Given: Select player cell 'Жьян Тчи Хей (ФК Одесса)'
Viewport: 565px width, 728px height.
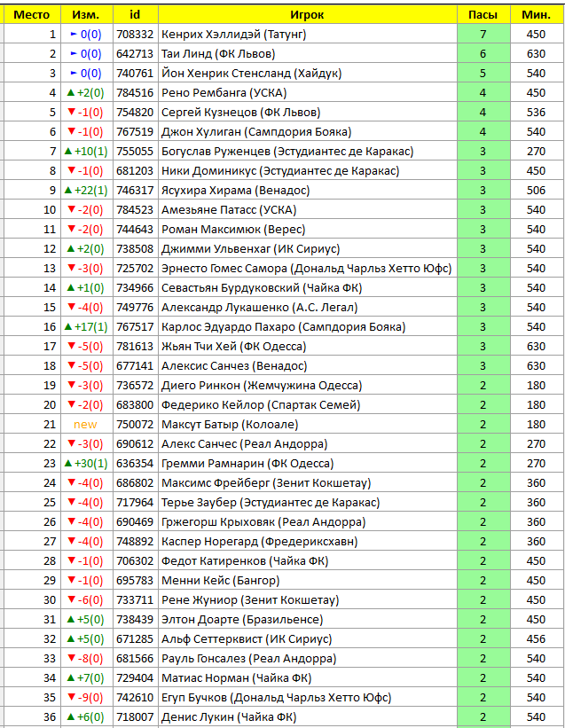Looking at the screenshot, I should 308,347.
